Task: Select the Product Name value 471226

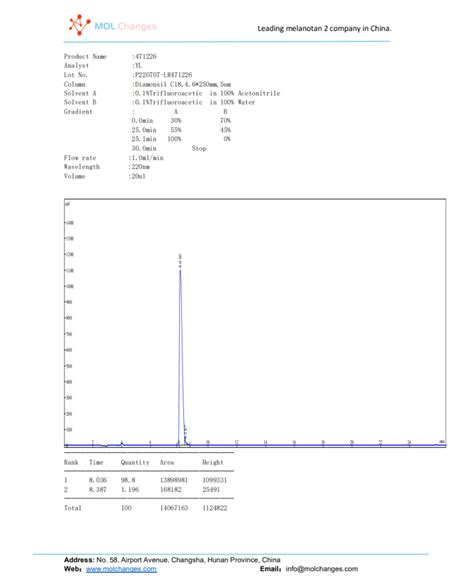Action: (146, 56)
